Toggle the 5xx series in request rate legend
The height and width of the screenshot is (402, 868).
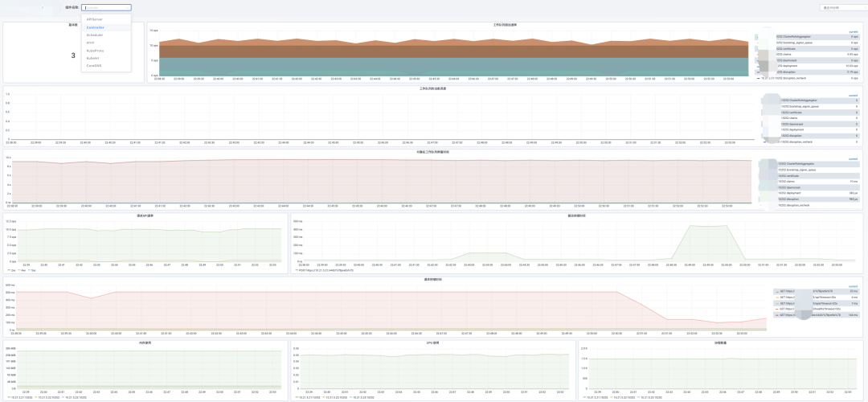coord(32,270)
